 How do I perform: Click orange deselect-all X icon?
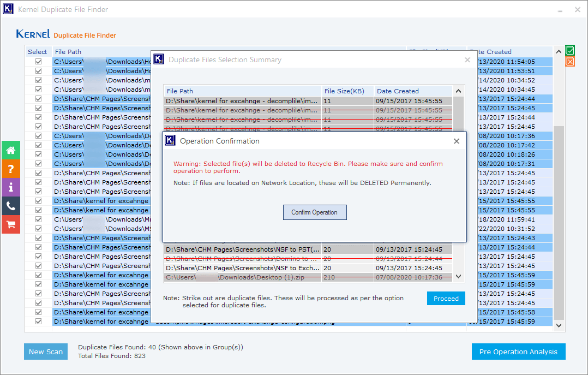[x=570, y=62]
